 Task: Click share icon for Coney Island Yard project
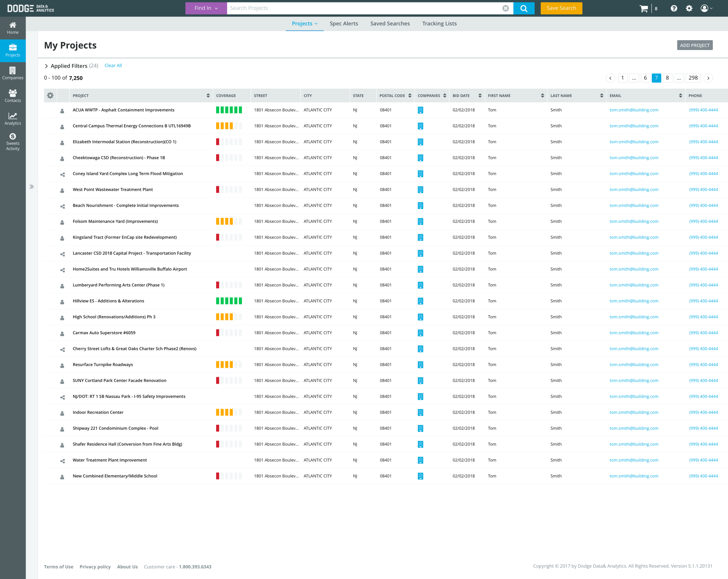(63, 175)
